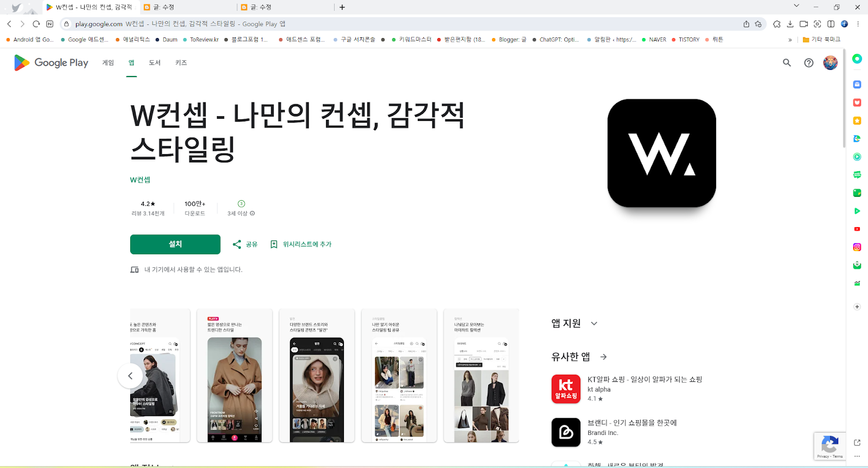
Task: Open the hooded model screenshot thumbnail
Action: point(317,376)
